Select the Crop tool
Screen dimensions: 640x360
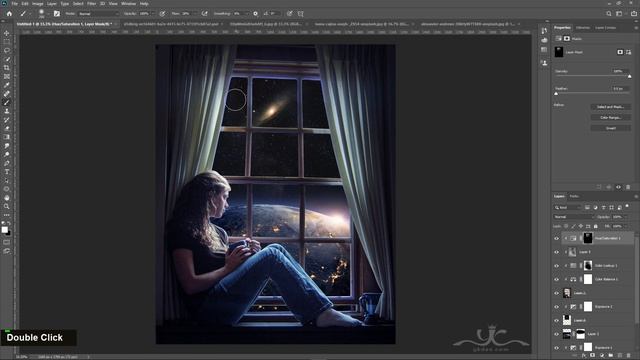[7, 68]
